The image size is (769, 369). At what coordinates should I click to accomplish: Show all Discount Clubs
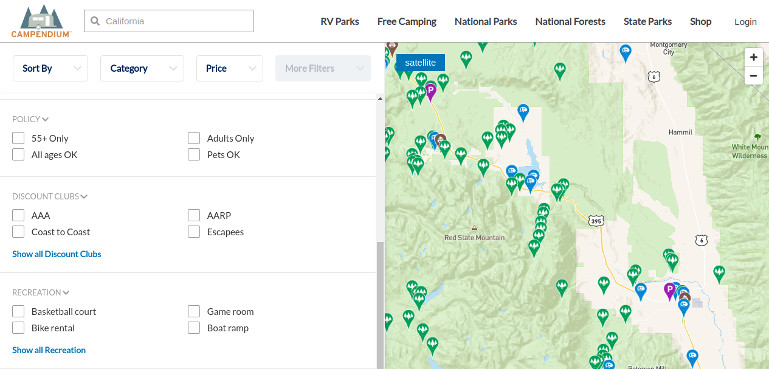point(57,254)
